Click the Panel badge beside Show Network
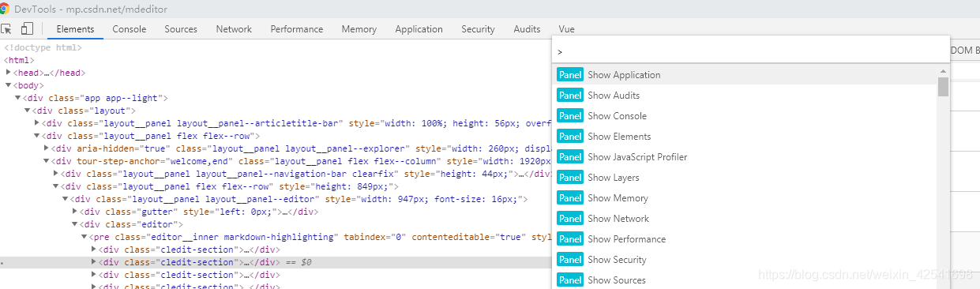The height and width of the screenshot is (289, 980). point(570,219)
